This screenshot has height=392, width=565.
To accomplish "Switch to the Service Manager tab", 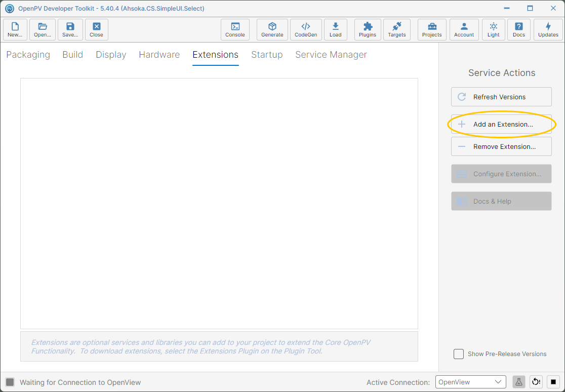I will pos(331,55).
